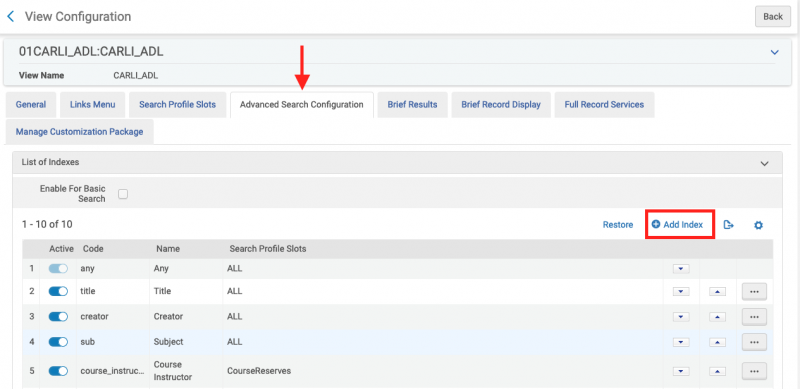
Task: Expand the 01CARLI_ADL view summary chevron
Action: [x=774, y=52]
